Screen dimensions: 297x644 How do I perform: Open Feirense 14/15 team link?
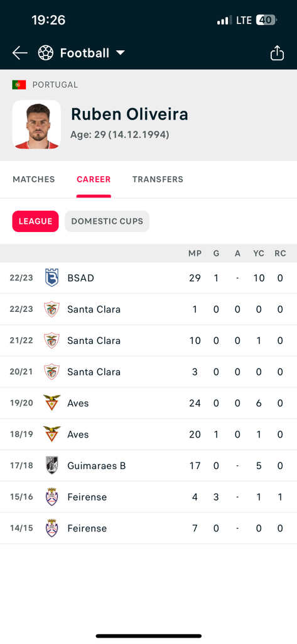[87, 528]
